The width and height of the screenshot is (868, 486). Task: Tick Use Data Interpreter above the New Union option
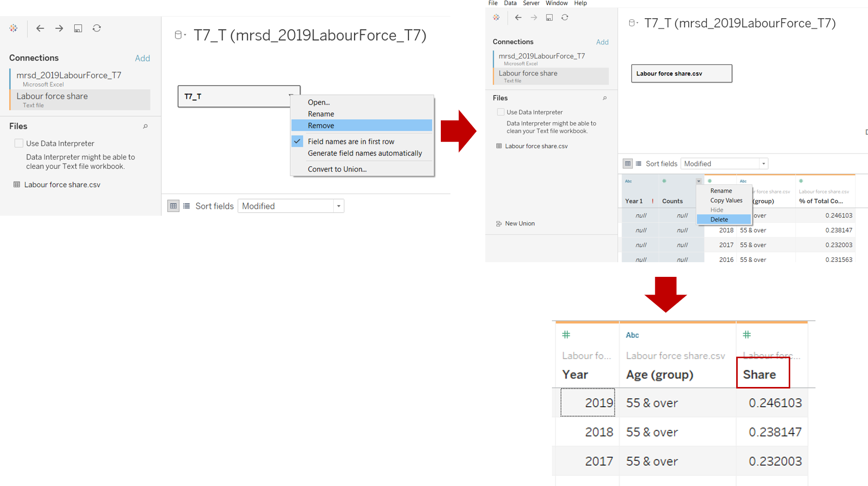(500, 112)
